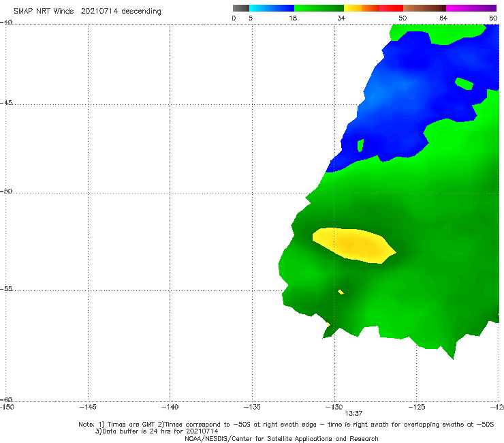Click the color bar label '18'
The image size is (504, 443).
pos(293,18)
